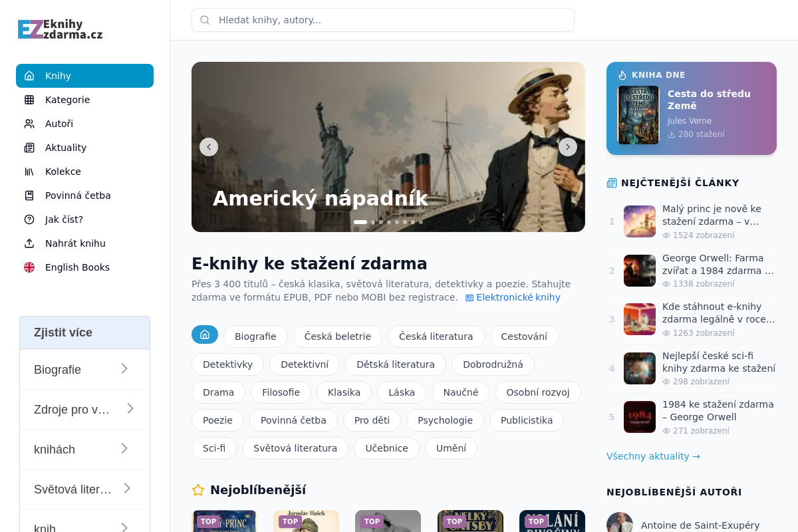Select the Umění category chip
This screenshot has width=798, height=532.
(451, 448)
